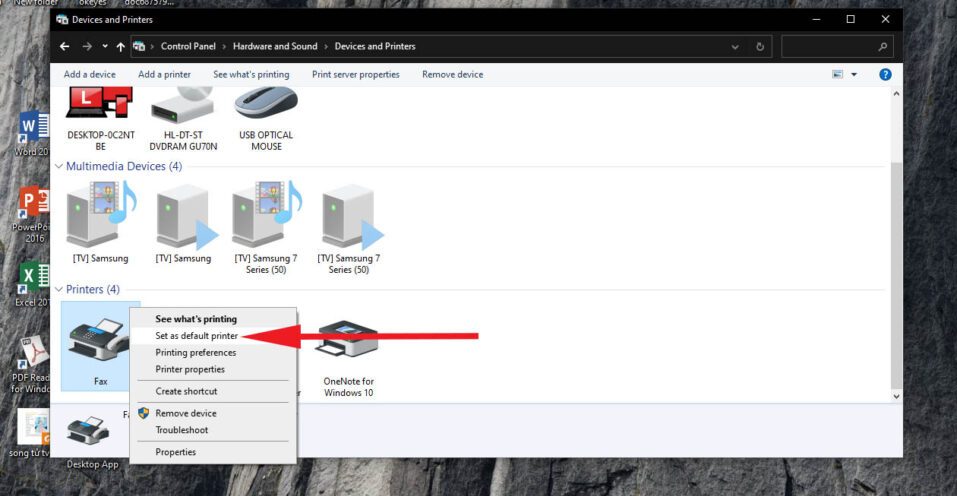Click Remove device in the toolbar
957x496 pixels.
[x=453, y=74]
